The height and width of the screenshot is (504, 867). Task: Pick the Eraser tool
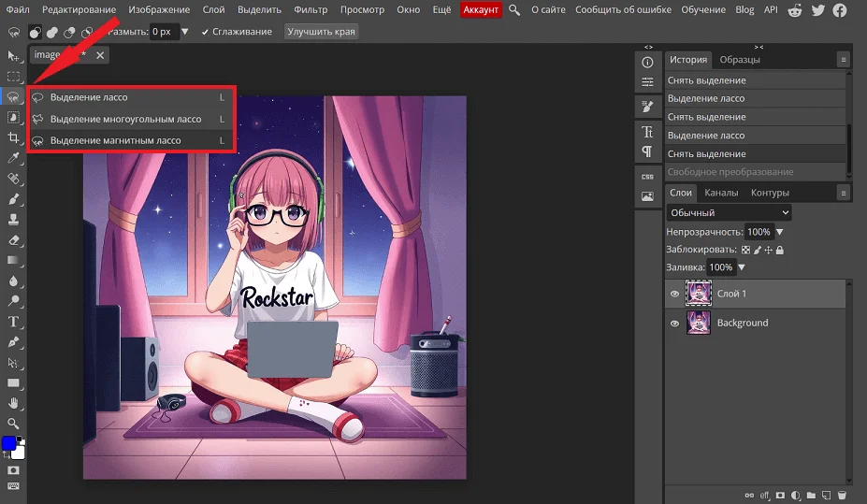tap(13, 240)
